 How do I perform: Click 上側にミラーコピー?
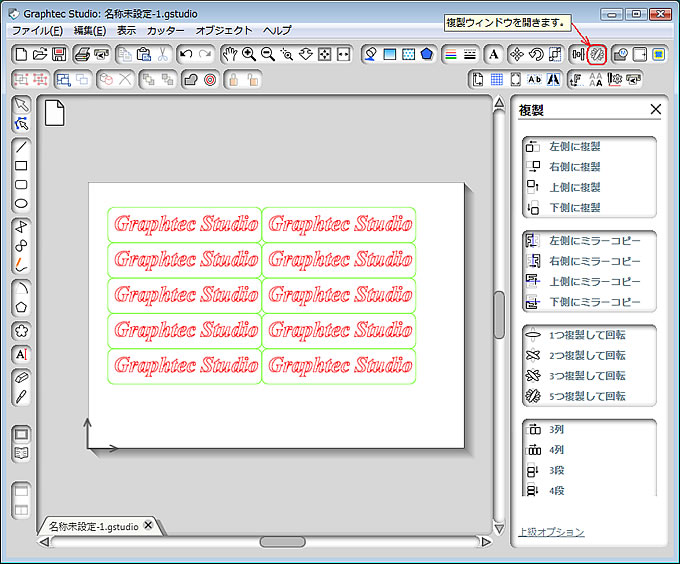tap(595, 282)
